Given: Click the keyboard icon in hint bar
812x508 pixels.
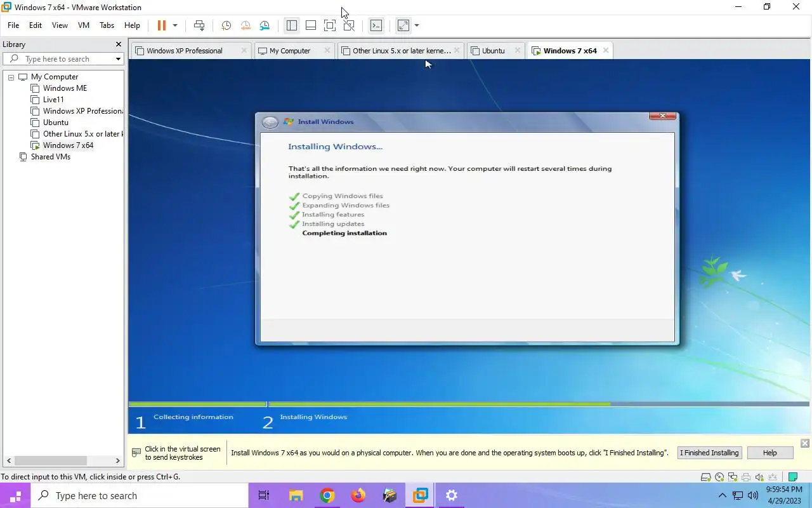Looking at the screenshot, I should pyautogui.click(x=136, y=453).
